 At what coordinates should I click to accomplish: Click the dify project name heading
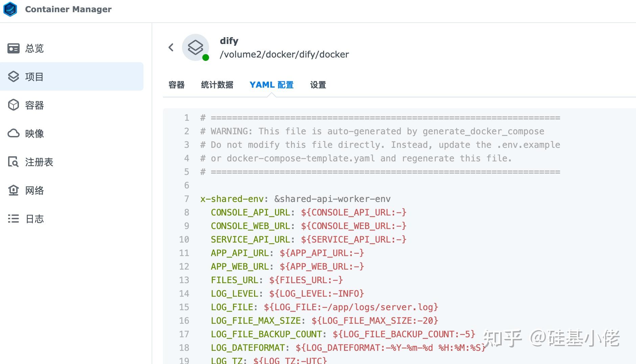pos(229,41)
